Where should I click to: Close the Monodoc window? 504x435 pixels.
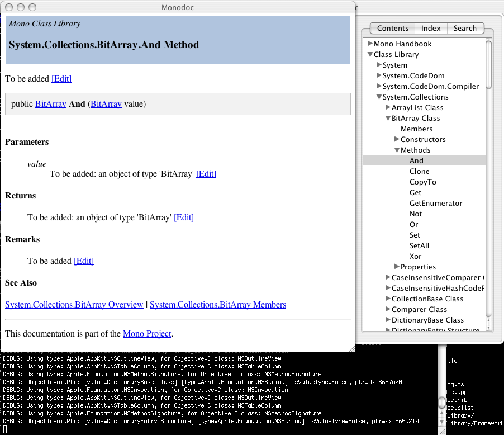9,7
